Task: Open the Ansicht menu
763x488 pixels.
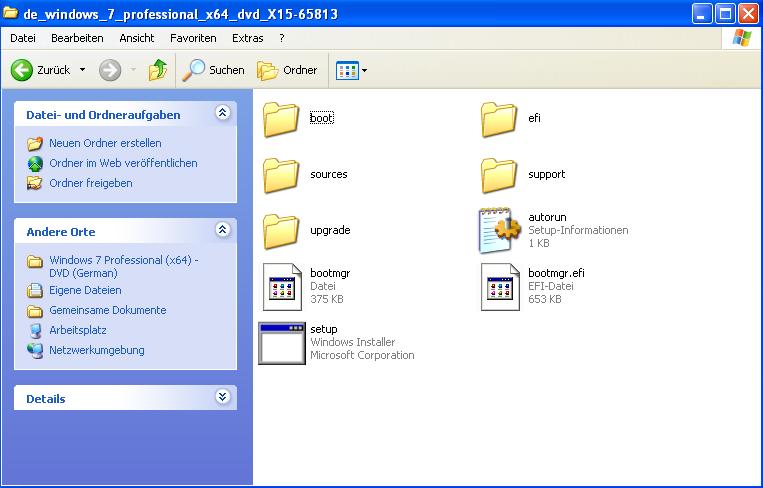Action: [137, 38]
